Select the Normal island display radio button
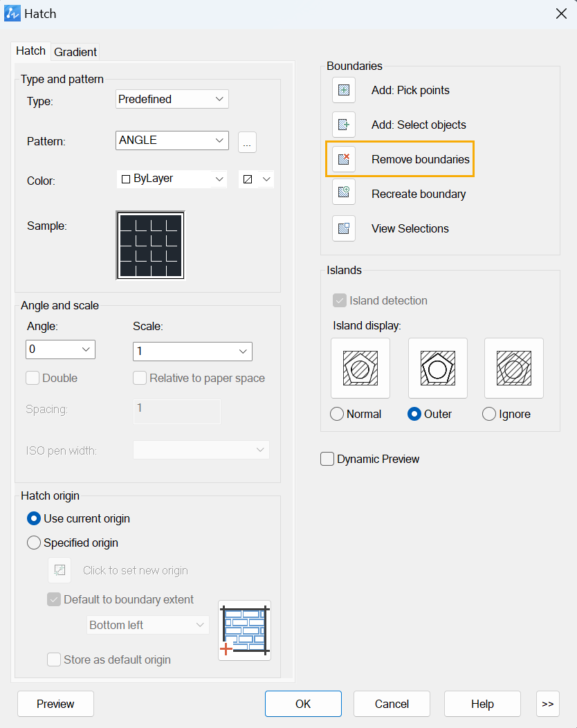Image resolution: width=577 pixels, height=728 pixels. (337, 414)
